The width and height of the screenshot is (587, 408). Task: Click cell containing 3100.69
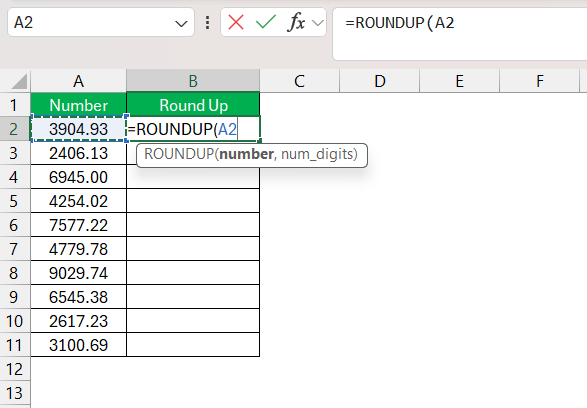tap(79, 344)
